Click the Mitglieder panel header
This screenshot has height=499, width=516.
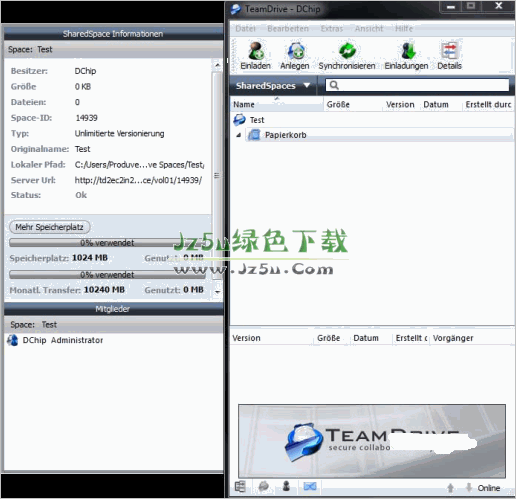click(113, 309)
